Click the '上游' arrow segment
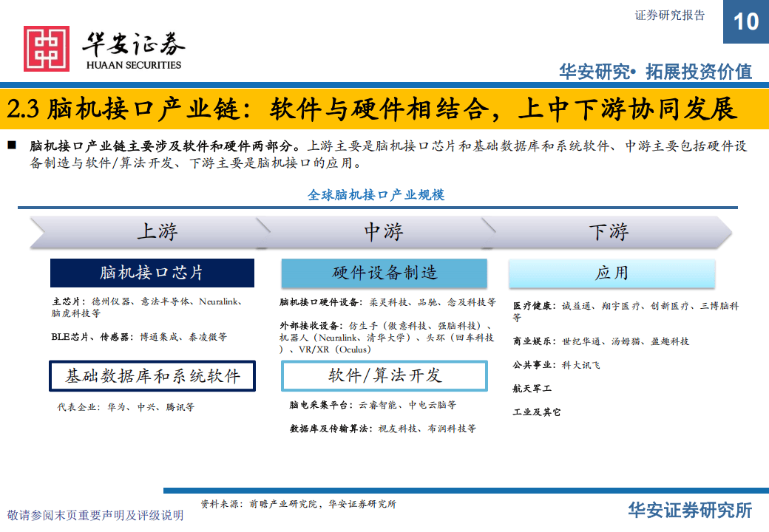Screen dimensions: 769x532 149,232
